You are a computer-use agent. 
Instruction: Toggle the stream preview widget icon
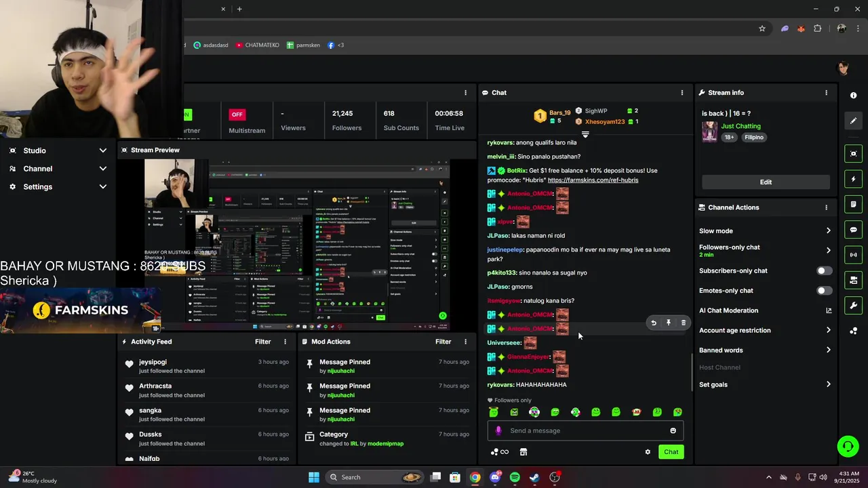pyautogui.click(x=854, y=154)
